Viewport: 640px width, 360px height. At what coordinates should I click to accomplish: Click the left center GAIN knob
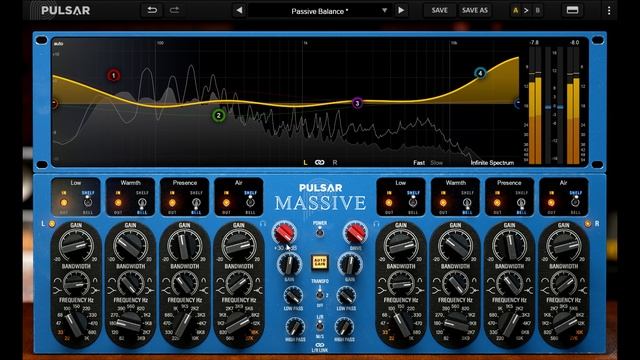[x=289, y=264]
